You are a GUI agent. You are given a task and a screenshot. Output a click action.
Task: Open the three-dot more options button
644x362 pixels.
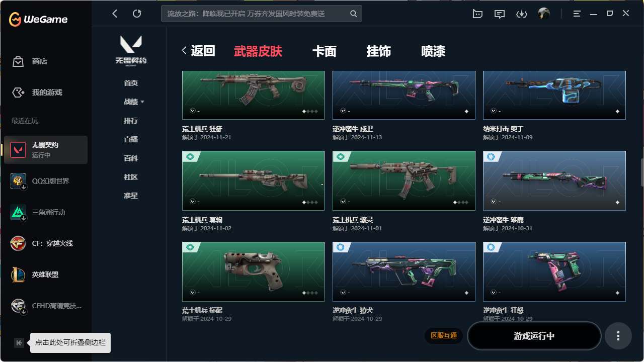pyautogui.click(x=618, y=336)
